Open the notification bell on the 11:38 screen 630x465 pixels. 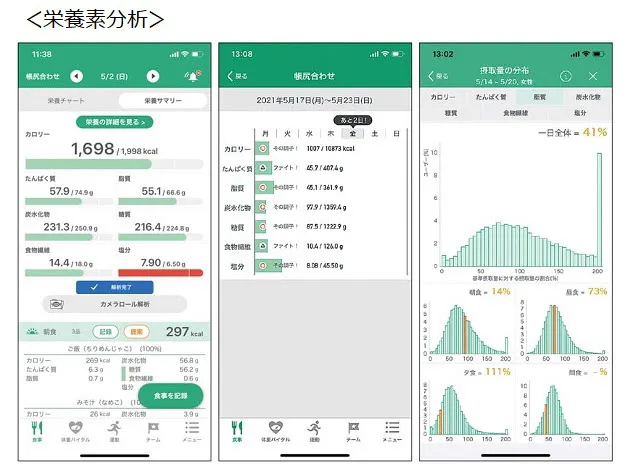(193, 76)
